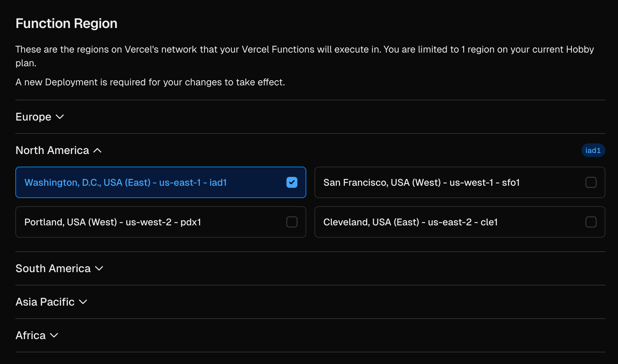Expand the South America region section
This screenshot has height=364, width=618.
(53, 269)
